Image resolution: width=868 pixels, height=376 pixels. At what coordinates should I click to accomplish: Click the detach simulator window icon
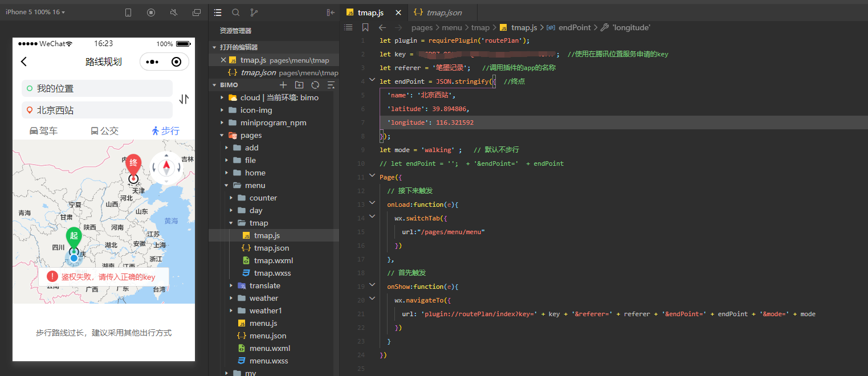(x=197, y=12)
